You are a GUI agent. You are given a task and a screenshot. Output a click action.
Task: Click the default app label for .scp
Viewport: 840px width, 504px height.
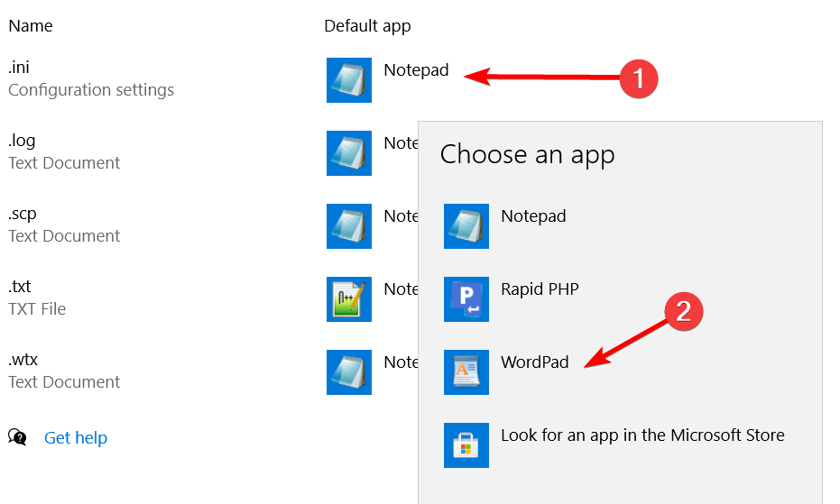point(402,215)
